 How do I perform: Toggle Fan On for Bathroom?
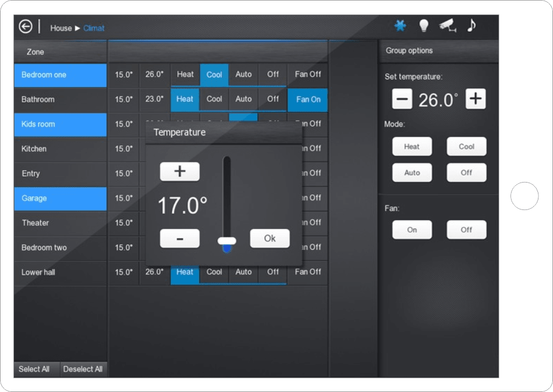coord(308,100)
